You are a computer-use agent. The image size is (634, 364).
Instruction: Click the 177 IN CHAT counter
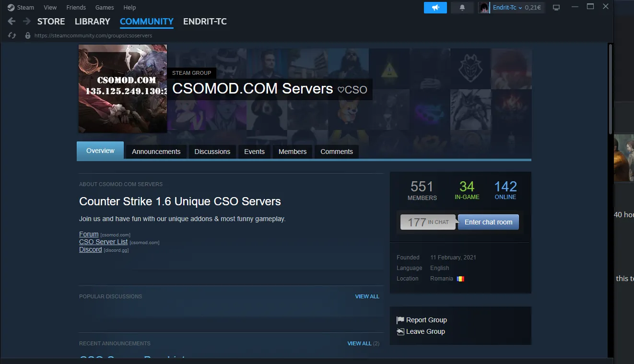tap(428, 222)
